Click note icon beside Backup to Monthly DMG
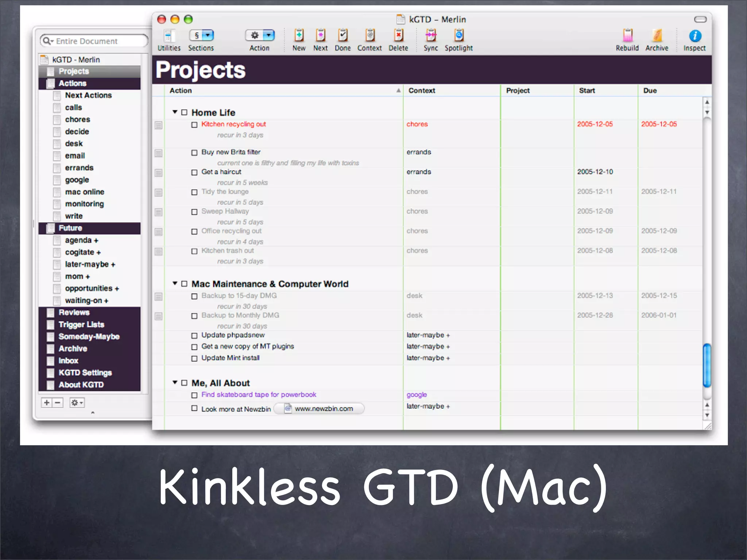747x560 pixels. tap(158, 316)
